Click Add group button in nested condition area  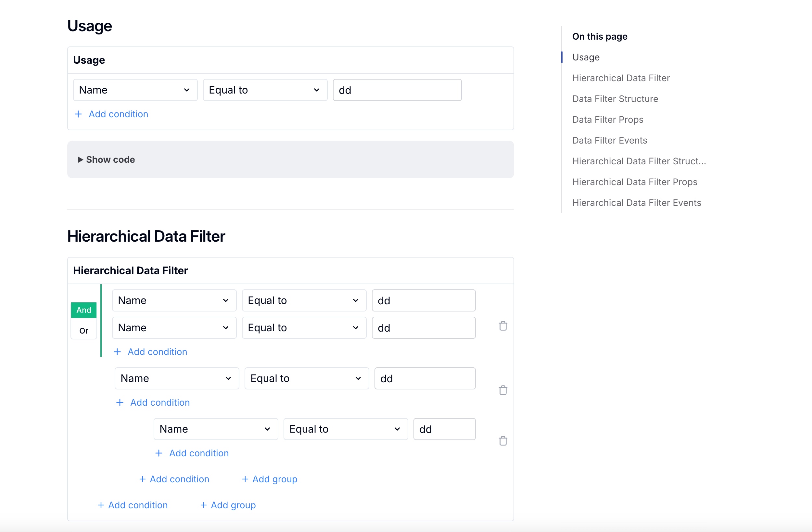pos(270,478)
